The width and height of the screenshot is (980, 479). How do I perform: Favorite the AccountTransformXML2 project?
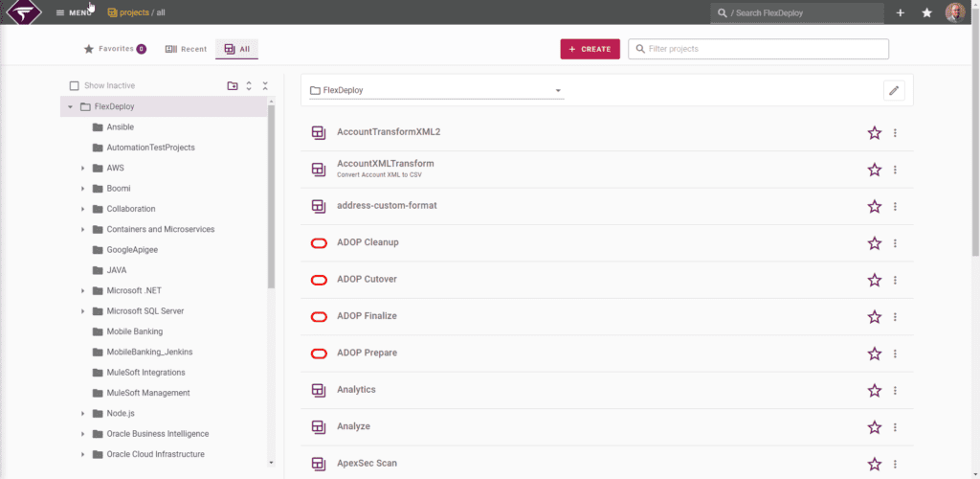(875, 132)
